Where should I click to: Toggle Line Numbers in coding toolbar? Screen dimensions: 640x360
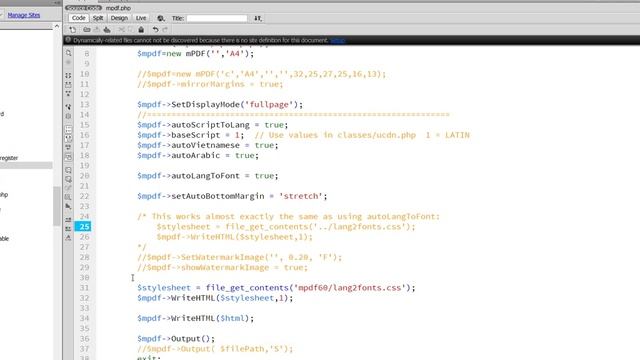[x=69, y=129]
